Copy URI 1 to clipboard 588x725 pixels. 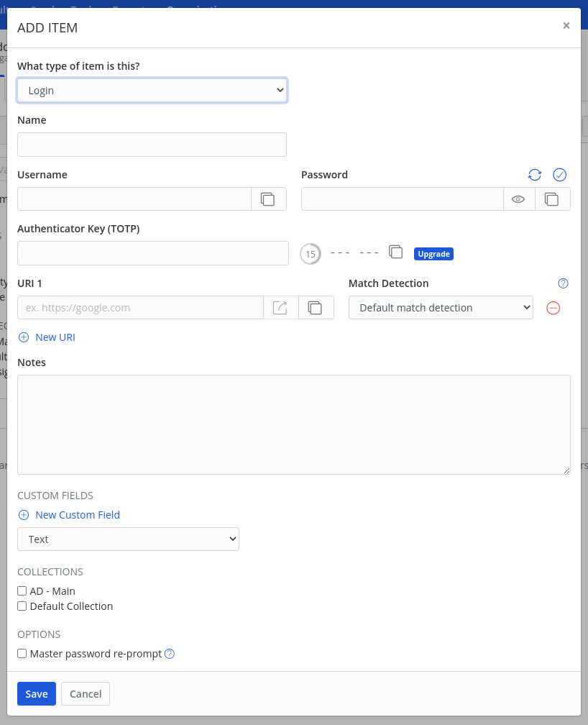click(x=316, y=307)
